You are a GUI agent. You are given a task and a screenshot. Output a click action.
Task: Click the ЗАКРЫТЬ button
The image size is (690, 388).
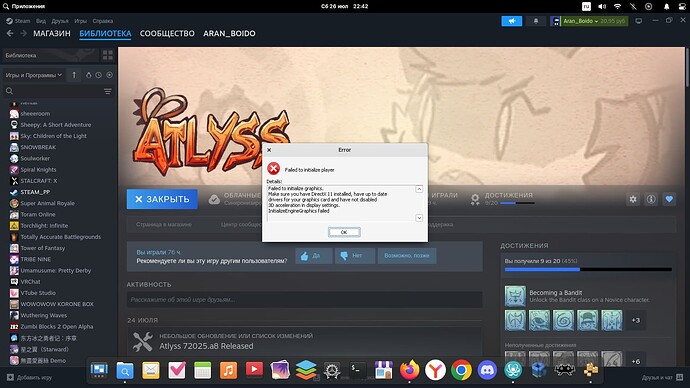(x=162, y=199)
